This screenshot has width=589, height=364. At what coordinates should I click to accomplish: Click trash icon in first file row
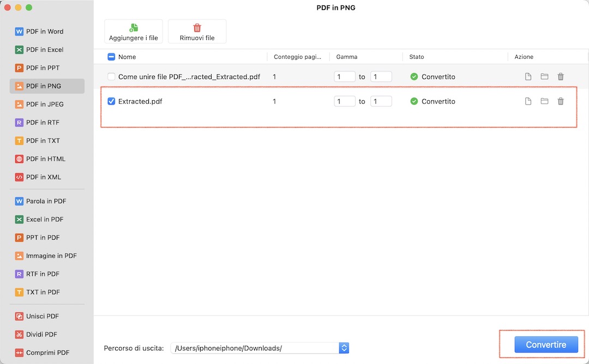click(x=561, y=77)
